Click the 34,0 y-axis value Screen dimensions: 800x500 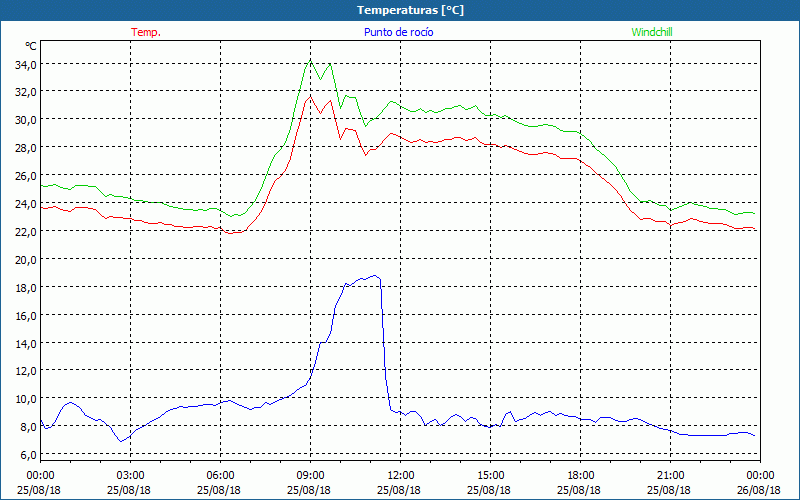pyautogui.click(x=26, y=64)
